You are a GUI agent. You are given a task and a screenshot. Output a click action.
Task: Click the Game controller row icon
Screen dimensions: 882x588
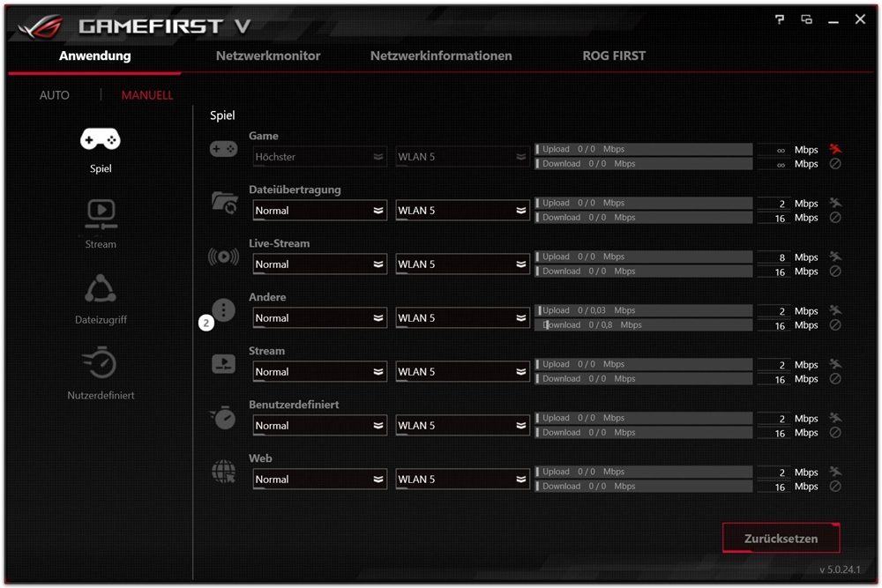pyautogui.click(x=223, y=149)
